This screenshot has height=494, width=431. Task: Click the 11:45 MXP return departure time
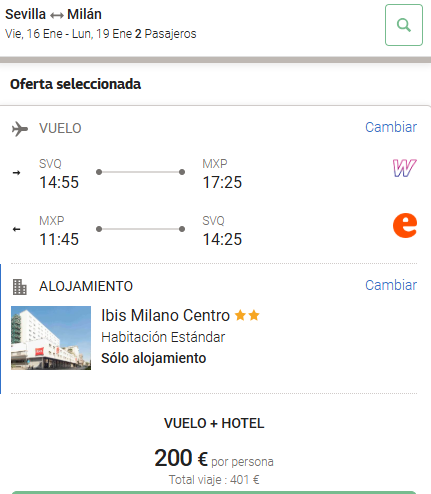59,239
